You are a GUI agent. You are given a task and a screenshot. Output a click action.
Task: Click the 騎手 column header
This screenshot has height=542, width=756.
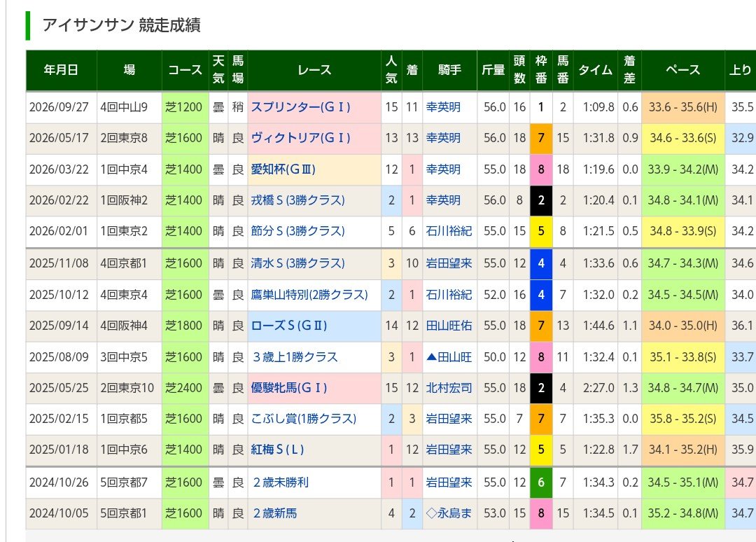pyautogui.click(x=449, y=70)
